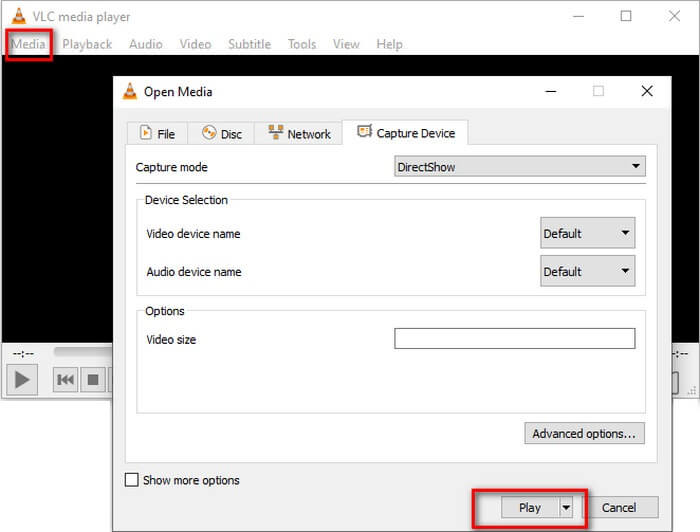Click the VLC main window seek bar
The image size is (700, 532).
coord(83,352)
